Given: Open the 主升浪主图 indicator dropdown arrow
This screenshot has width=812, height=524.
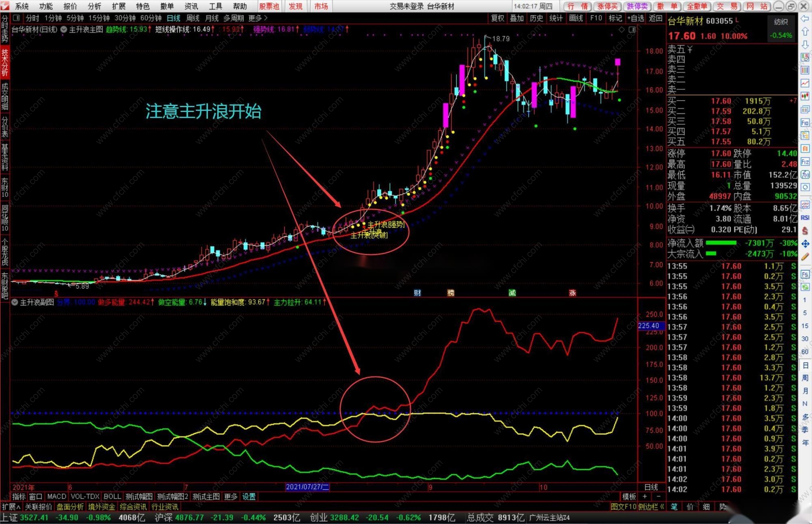Looking at the screenshot, I should coord(64,30).
